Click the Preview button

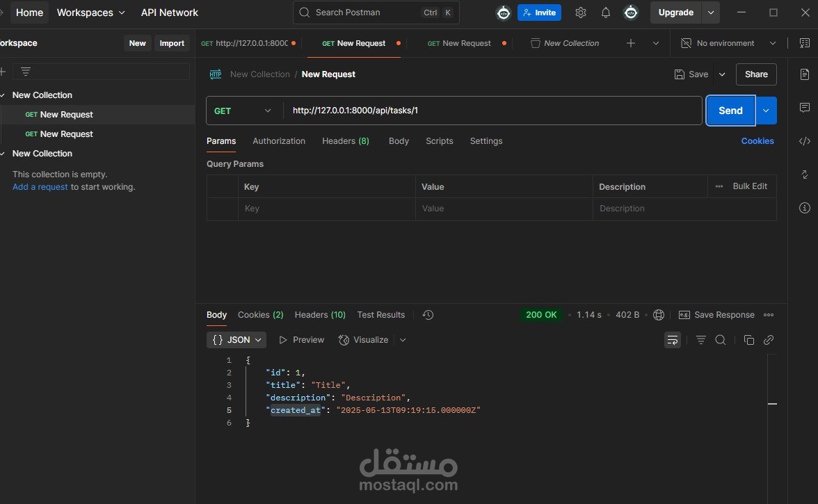point(302,340)
